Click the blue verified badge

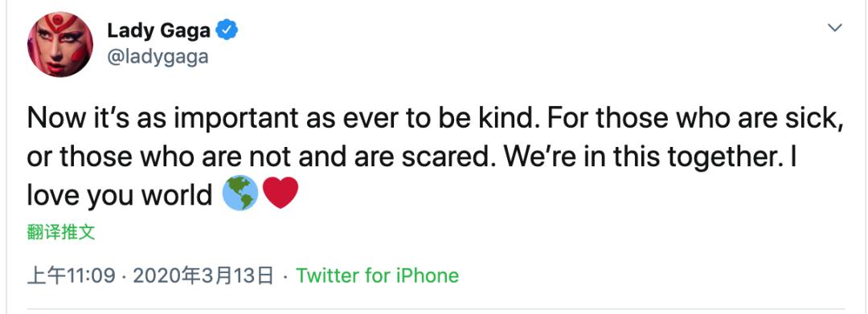click(227, 30)
